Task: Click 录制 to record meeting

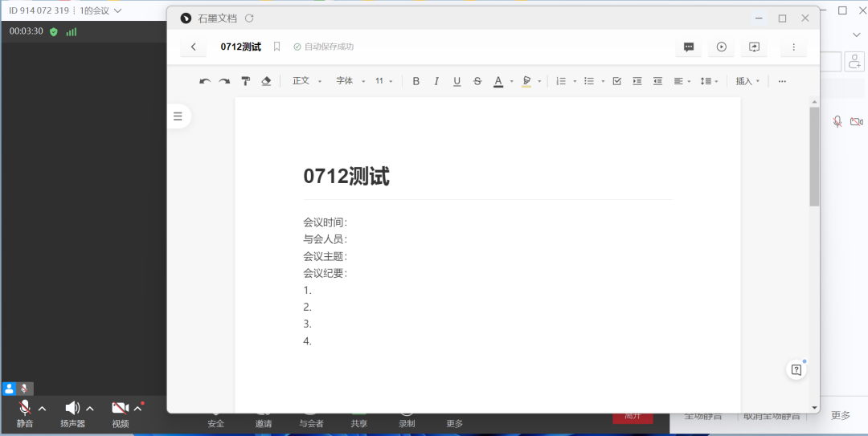Action: pyautogui.click(x=407, y=423)
